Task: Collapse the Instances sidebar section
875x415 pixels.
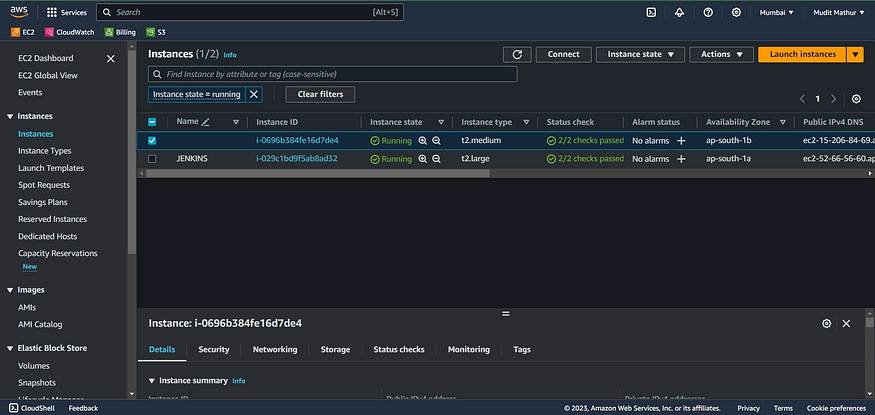Action: pyautogui.click(x=9, y=117)
